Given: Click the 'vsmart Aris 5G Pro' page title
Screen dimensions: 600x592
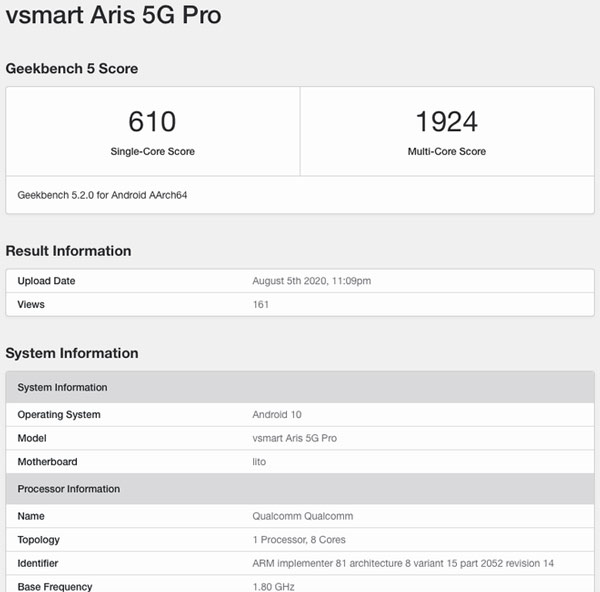Looking at the screenshot, I should click(x=113, y=15).
